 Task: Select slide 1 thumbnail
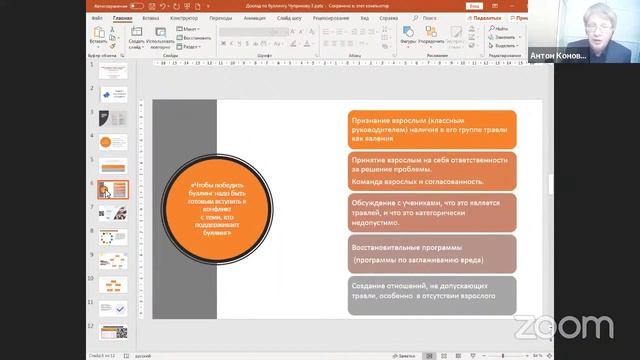point(113,71)
